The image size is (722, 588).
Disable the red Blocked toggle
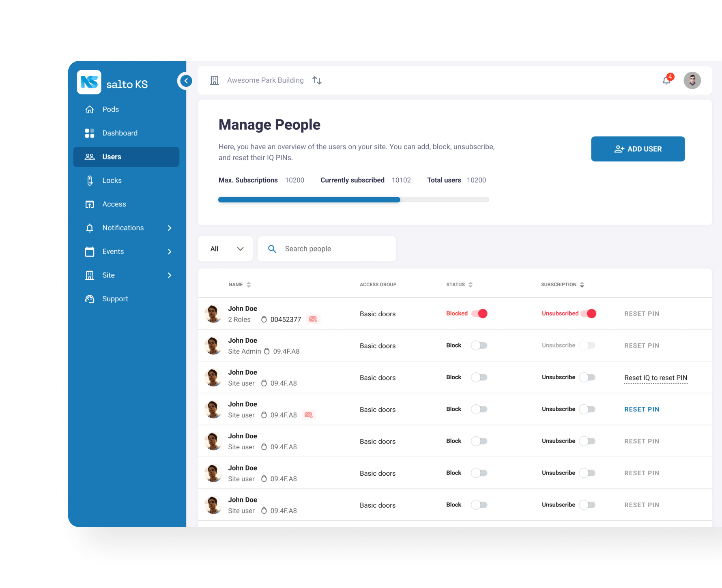click(479, 313)
